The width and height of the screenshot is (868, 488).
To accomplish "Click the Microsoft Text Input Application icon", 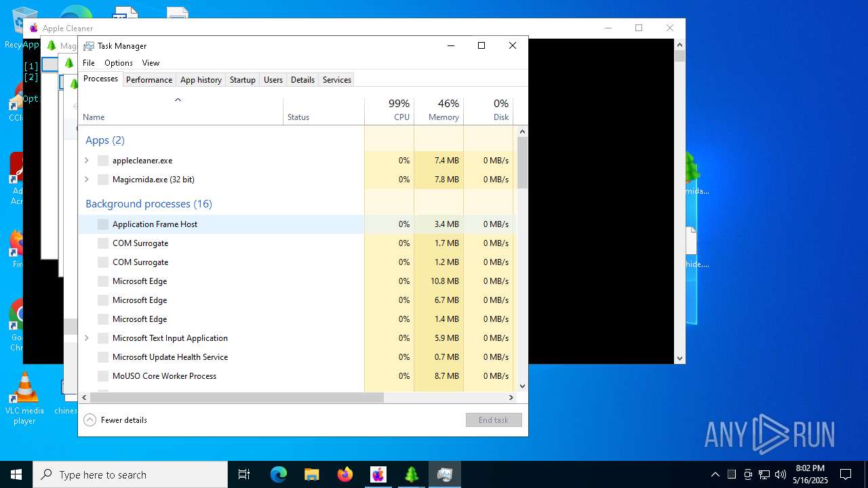I will pyautogui.click(x=103, y=338).
